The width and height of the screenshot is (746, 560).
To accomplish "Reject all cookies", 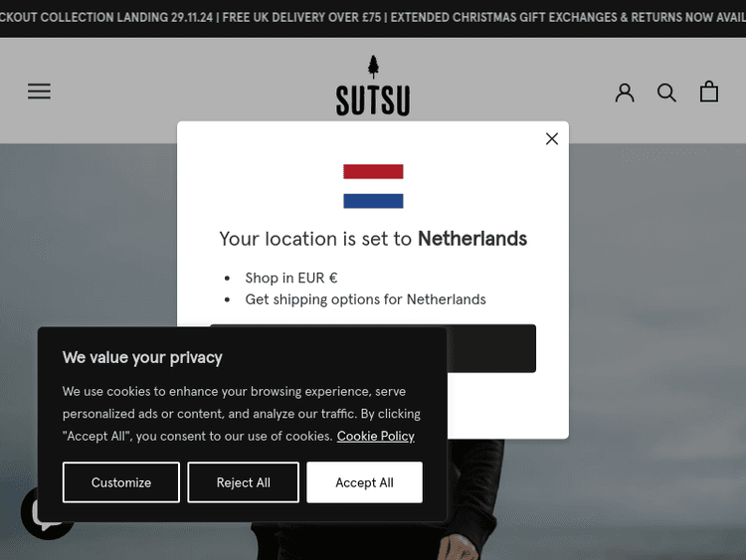I will [x=243, y=482].
